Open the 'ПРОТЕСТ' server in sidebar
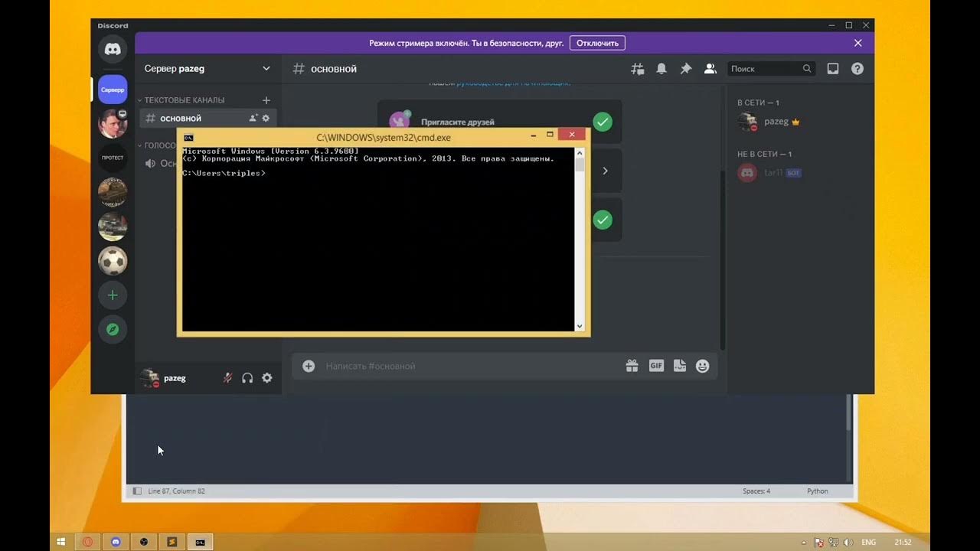The image size is (980, 551). coord(113,158)
